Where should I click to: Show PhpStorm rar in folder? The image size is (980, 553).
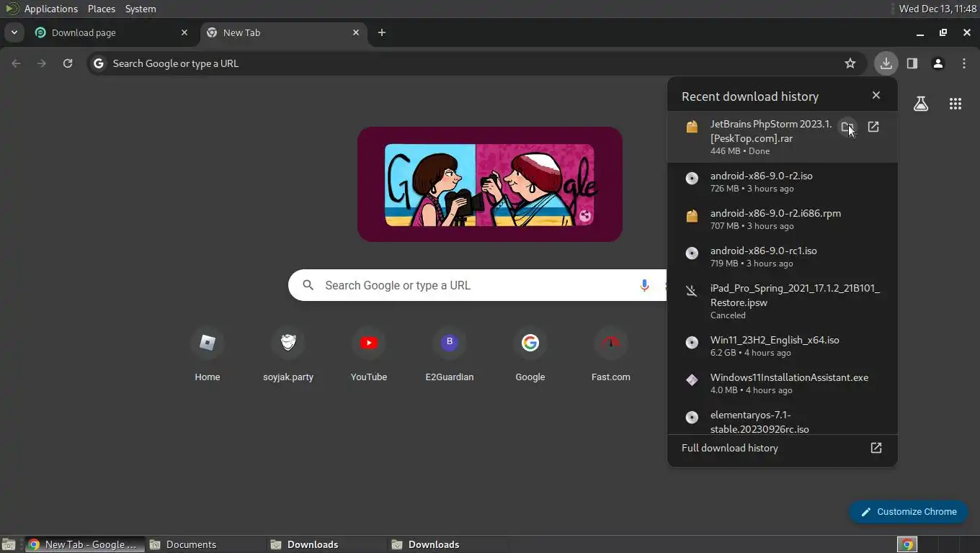click(x=847, y=127)
